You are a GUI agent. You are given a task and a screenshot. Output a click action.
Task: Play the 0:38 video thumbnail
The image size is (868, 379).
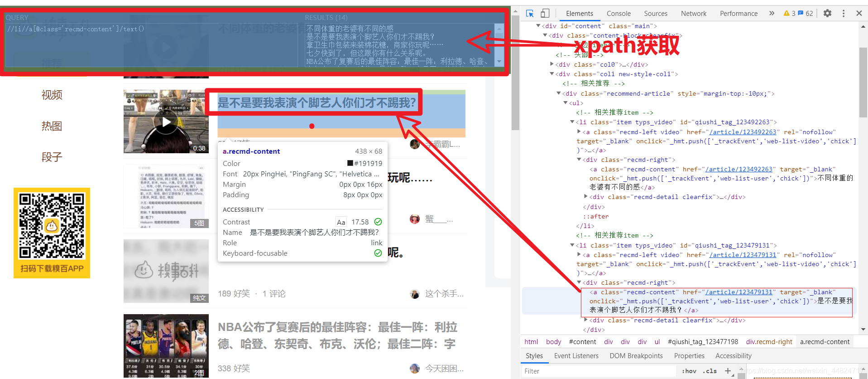[166, 121]
